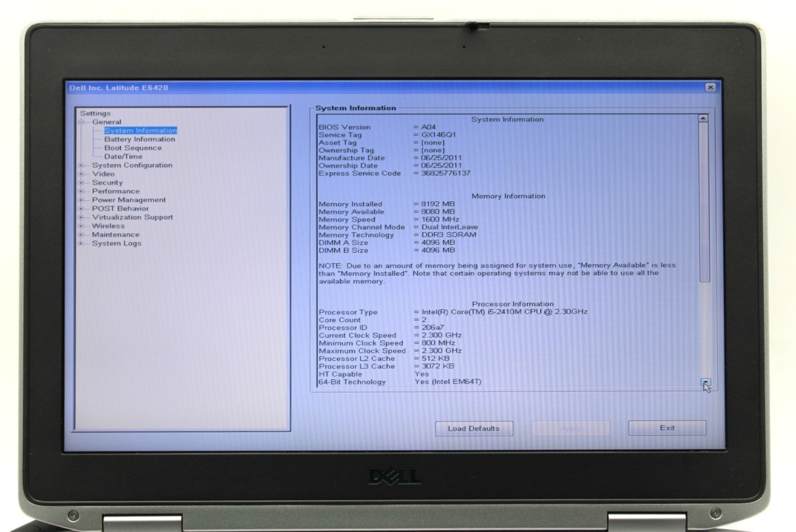Expand the Power Management node

point(82,200)
